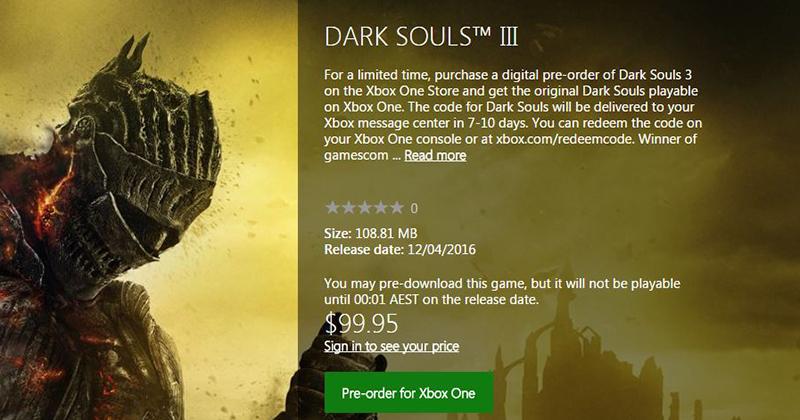Click the $99.95 price text
This screenshot has width=800, height=420.
(x=361, y=323)
